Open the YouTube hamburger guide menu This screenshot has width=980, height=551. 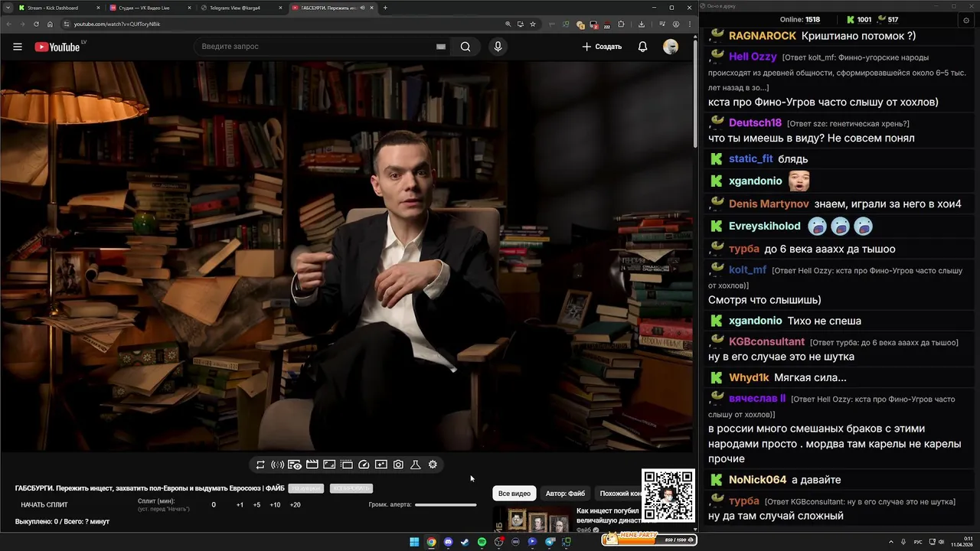coord(18,47)
